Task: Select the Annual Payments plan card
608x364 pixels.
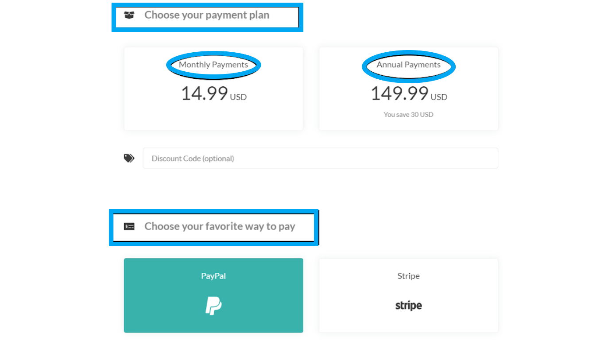Action: click(x=408, y=89)
